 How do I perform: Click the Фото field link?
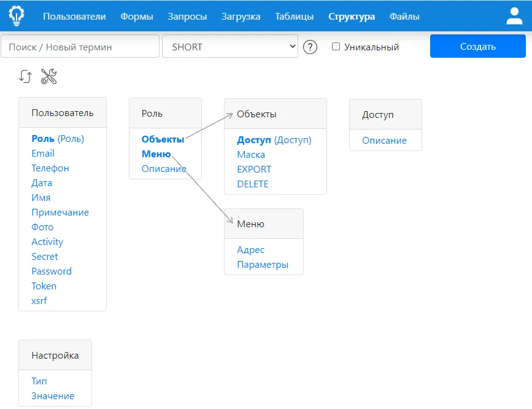[42, 227]
